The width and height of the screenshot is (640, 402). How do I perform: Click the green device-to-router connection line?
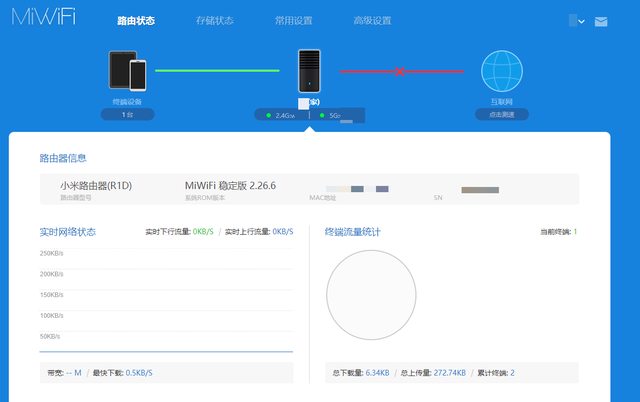point(215,71)
